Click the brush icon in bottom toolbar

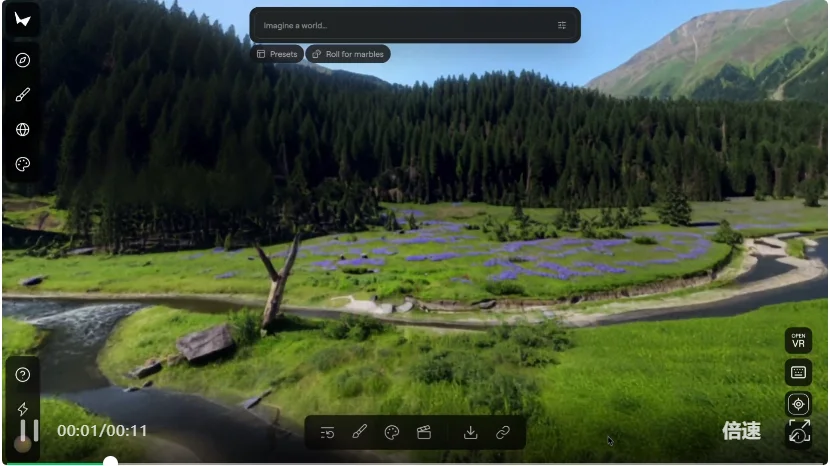pos(360,432)
